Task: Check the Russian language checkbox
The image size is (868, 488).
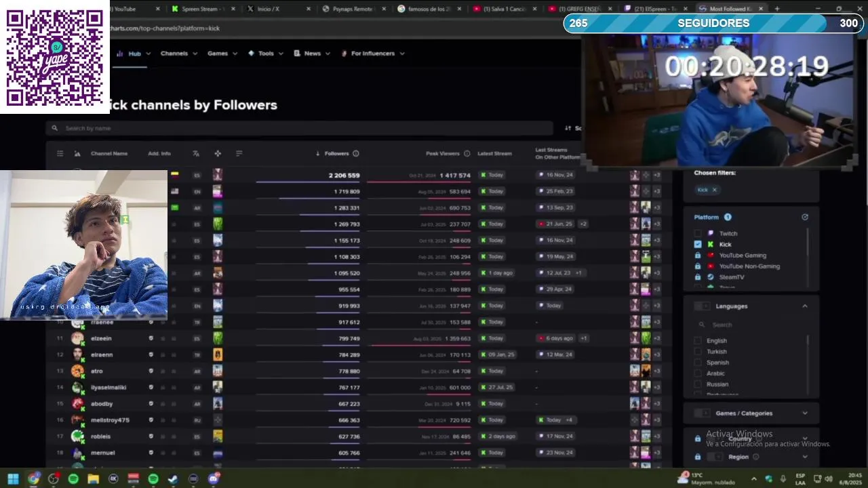Action: coord(698,384)
